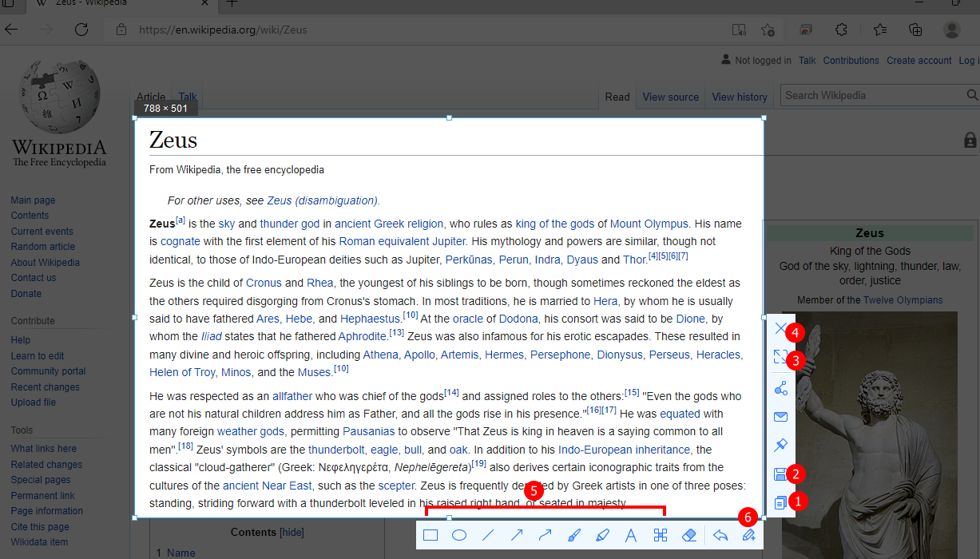Visit the Community portal link
The width and height of the screenshot is (980, 559).
[49, 371]
